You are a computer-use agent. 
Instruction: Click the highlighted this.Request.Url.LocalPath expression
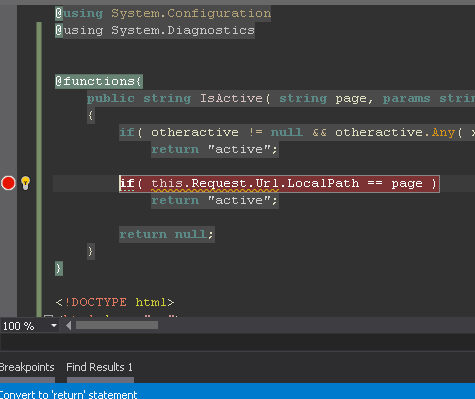(x=255, y=183)
